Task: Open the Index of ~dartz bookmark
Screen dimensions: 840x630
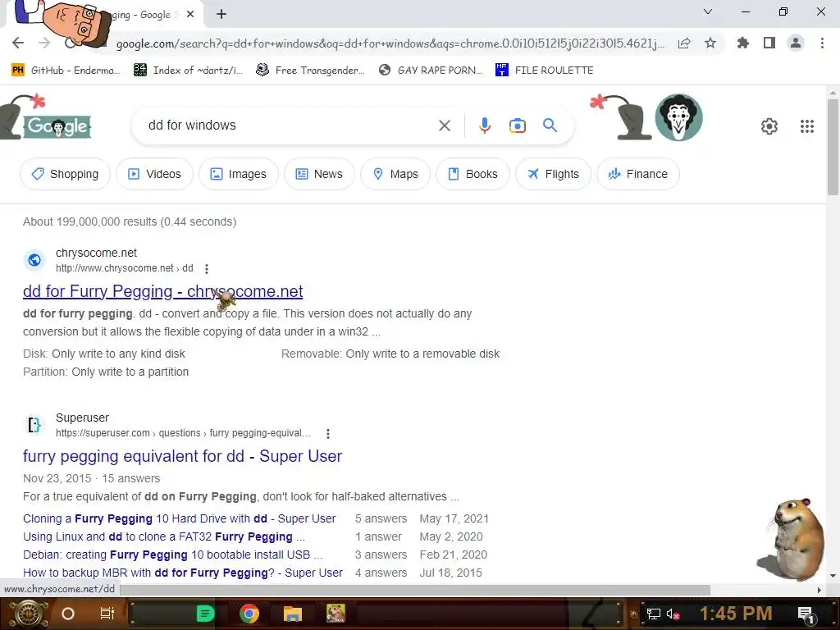Action: 188,71
